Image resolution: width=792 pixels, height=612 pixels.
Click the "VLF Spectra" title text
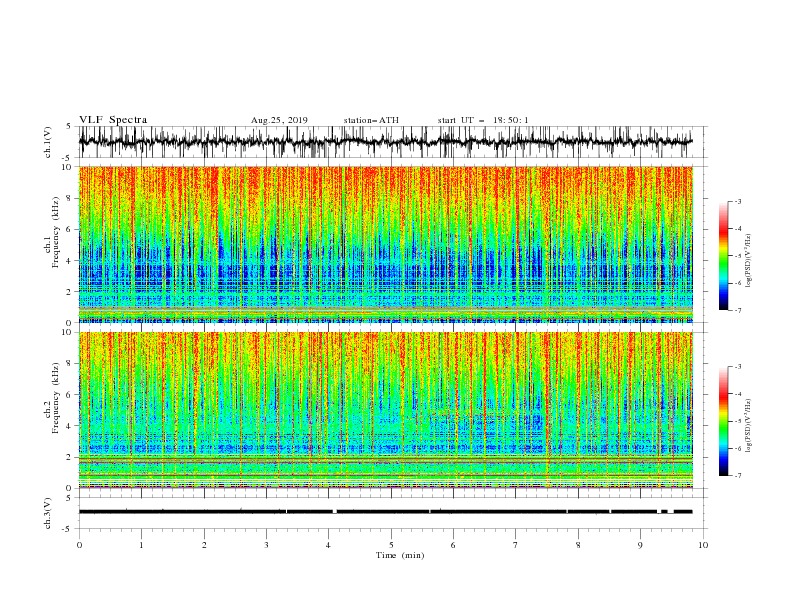[x=113, y=120]
